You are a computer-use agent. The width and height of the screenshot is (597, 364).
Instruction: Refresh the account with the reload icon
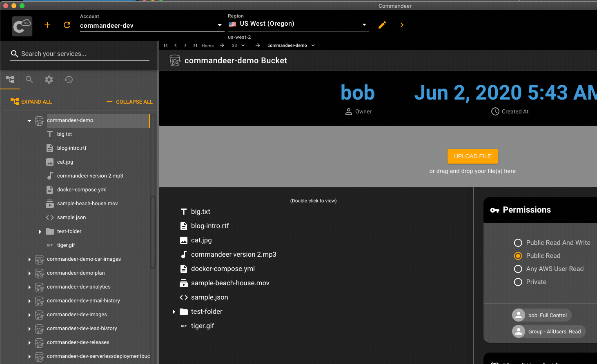pyautogui.click(x=67, y=25)
